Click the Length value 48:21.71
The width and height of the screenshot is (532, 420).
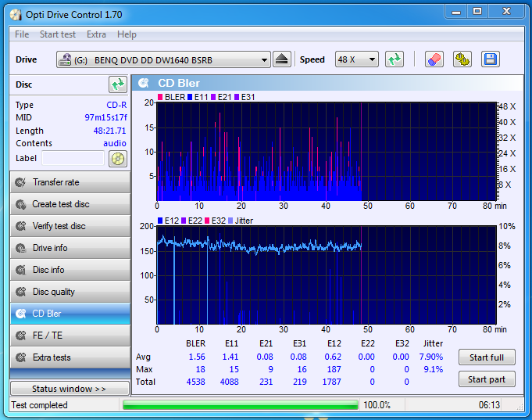109,131
